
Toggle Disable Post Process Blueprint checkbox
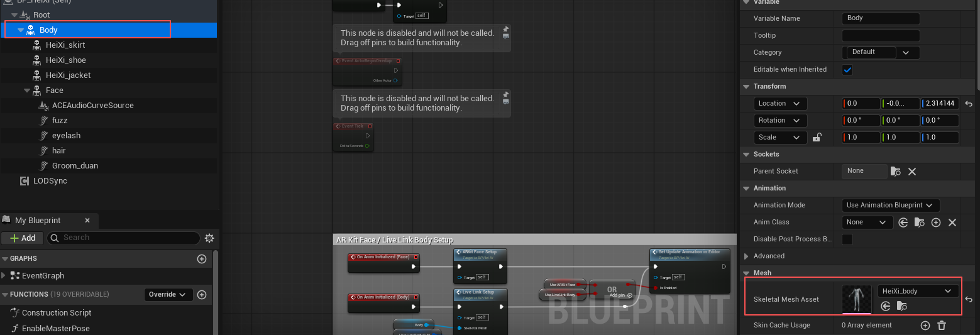click(847, 239)
